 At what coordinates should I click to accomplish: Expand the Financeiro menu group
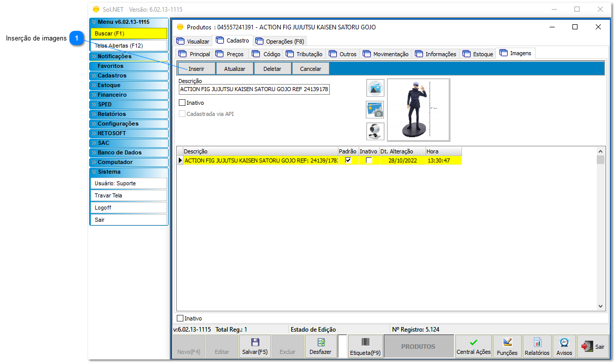pos(129,95)
